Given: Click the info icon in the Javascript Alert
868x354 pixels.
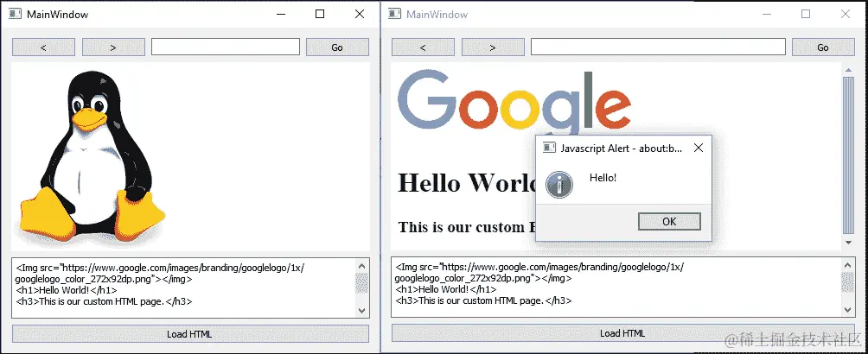Looking at the screenshot, I should (559, 184).
